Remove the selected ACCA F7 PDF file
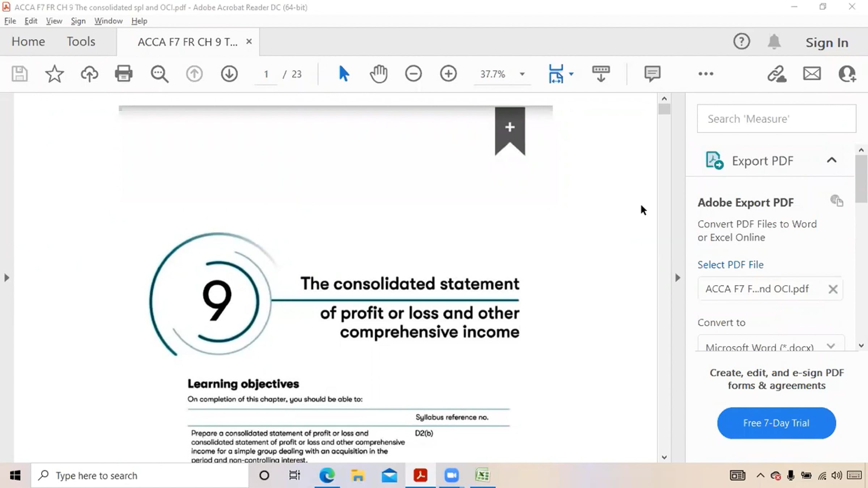This screenshot has width=868, height=488. click(833, 289)
